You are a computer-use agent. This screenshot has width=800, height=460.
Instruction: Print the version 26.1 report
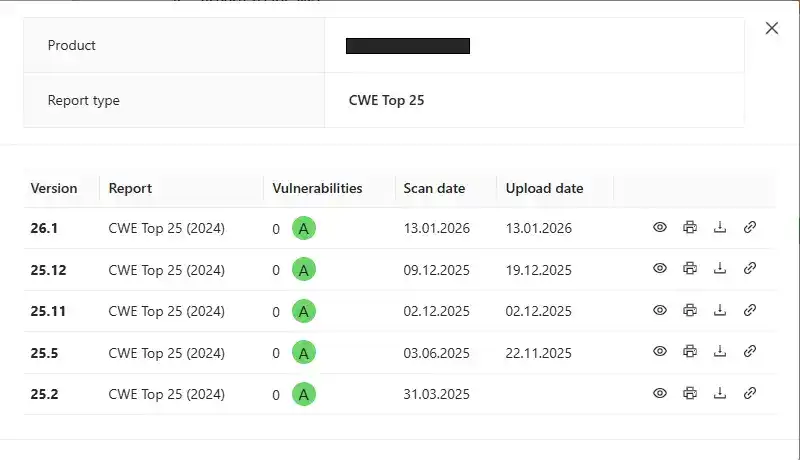click(690, 228)
